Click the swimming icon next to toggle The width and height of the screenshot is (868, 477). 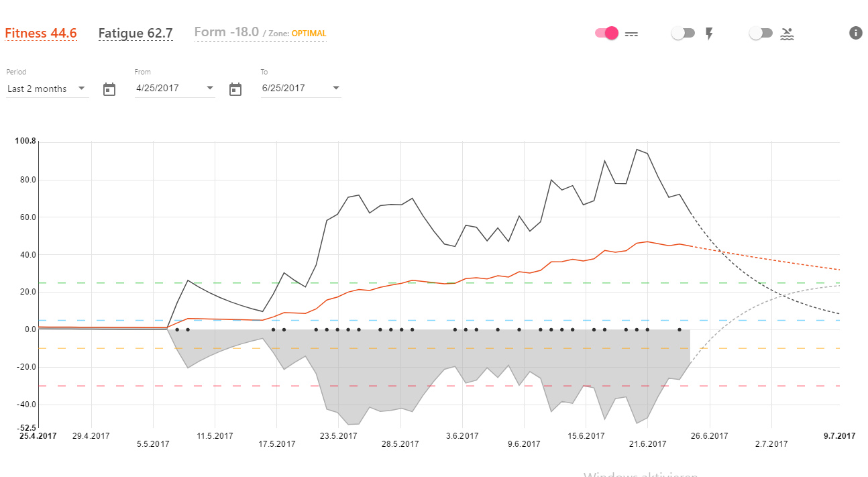coord(787,34)
